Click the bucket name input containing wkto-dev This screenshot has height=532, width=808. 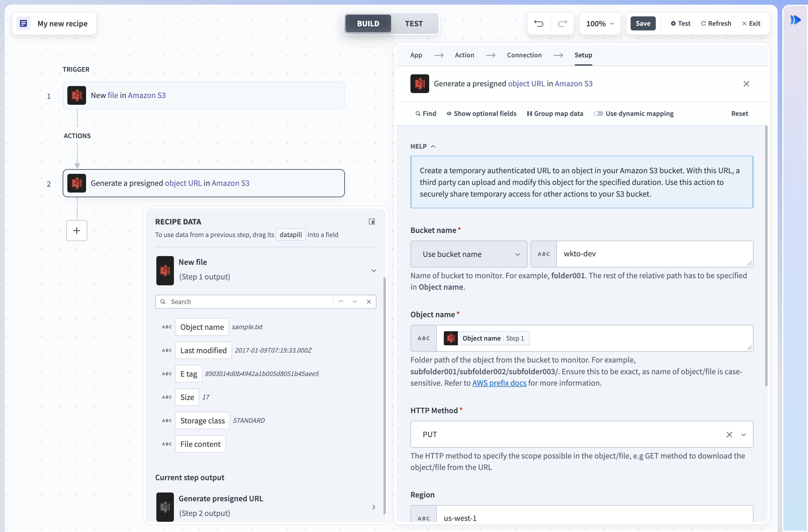tap(655, 254)
